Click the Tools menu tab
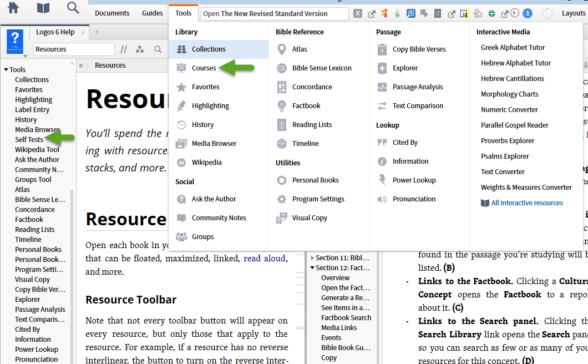 pyautogui.click(x=184, y=13)
